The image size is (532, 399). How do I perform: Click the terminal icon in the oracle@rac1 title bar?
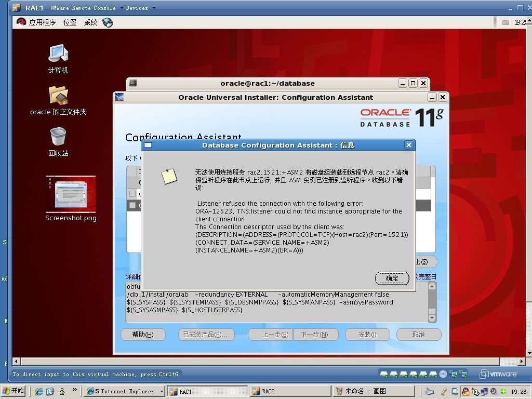[x=133, y=83]
